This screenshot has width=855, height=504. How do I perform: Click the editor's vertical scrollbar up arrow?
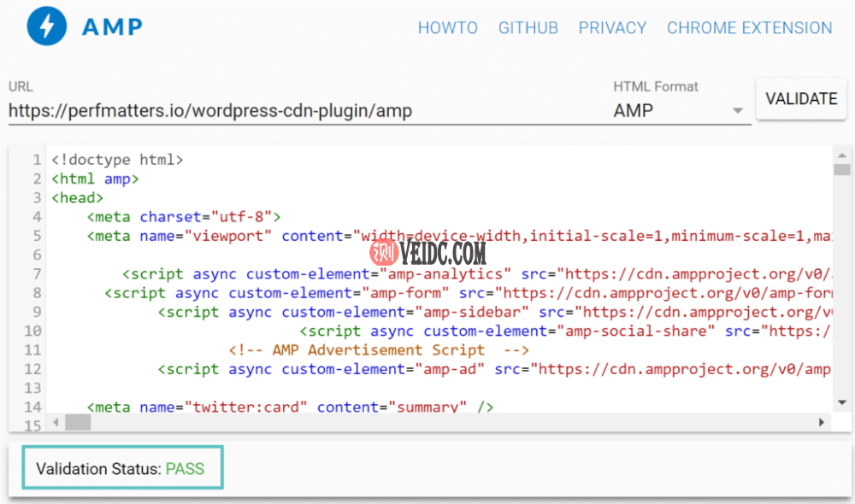(x=842, y=155)
